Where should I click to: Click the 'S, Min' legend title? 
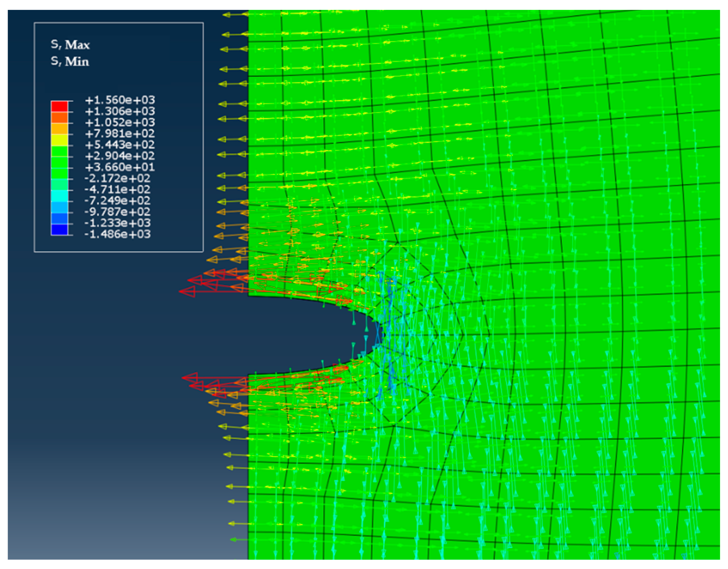point(70,61)
